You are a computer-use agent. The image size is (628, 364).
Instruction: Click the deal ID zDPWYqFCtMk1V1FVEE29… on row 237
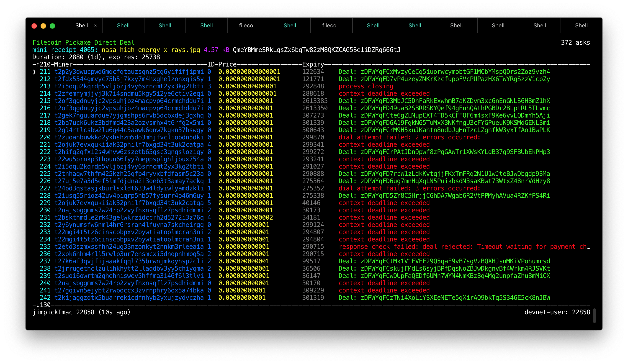(x=455, y=261)
